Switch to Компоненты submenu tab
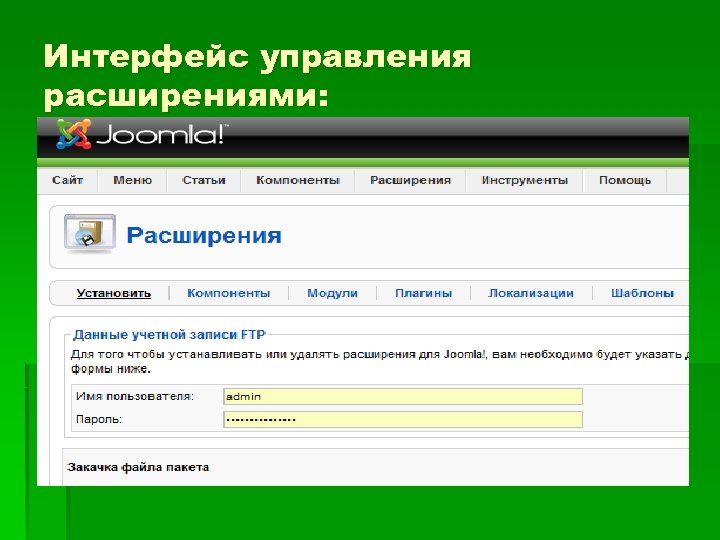 pyautogui.click(x=229, y=293)
